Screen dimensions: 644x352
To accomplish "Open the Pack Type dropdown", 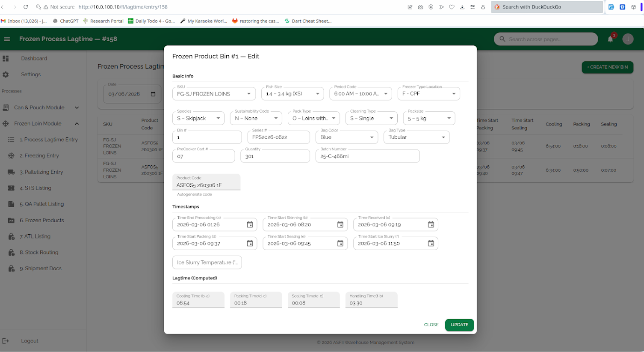I will (x=314, y=118).
